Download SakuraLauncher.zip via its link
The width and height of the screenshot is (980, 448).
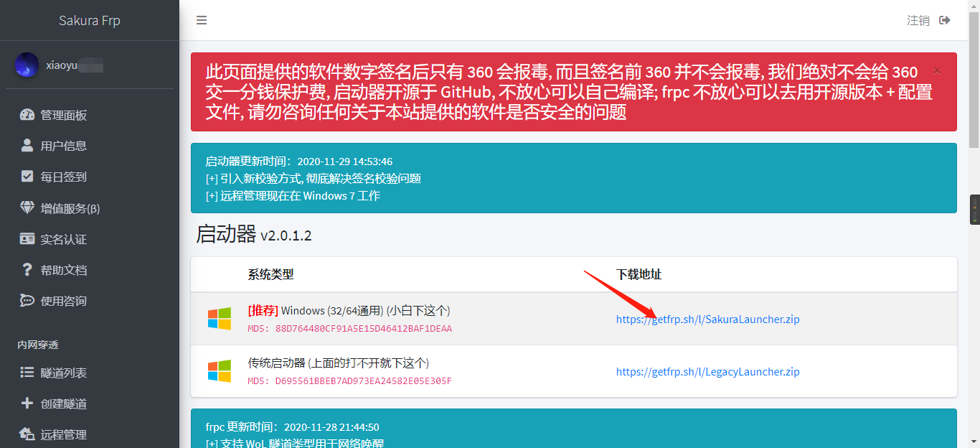(707, 319)
